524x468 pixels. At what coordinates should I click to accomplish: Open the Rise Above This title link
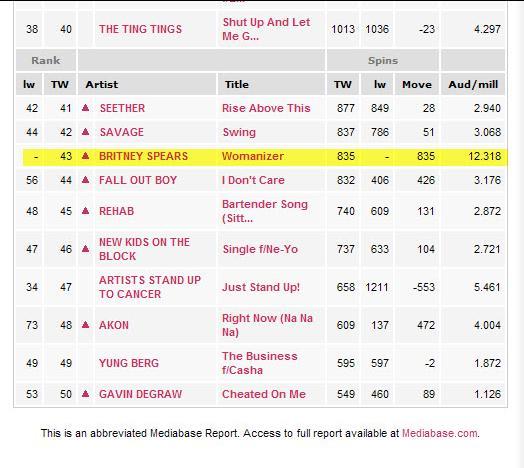(266, 108)
